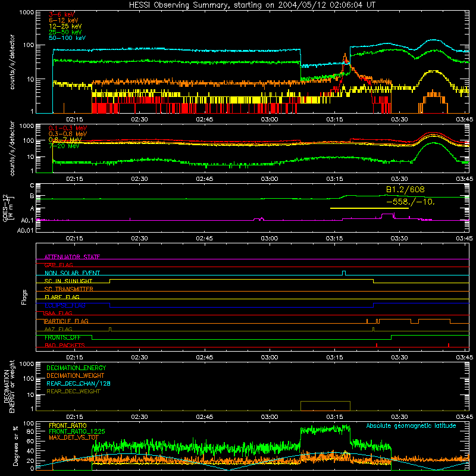Select the PARTICLE_FLAG label
The image size is (476, 476).
click(x=67, y=321)
